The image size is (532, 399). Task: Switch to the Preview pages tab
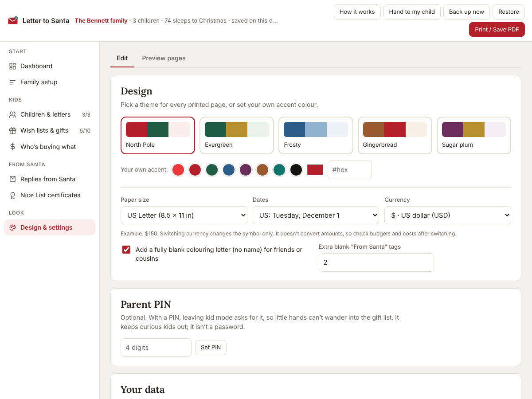point(164,58)
